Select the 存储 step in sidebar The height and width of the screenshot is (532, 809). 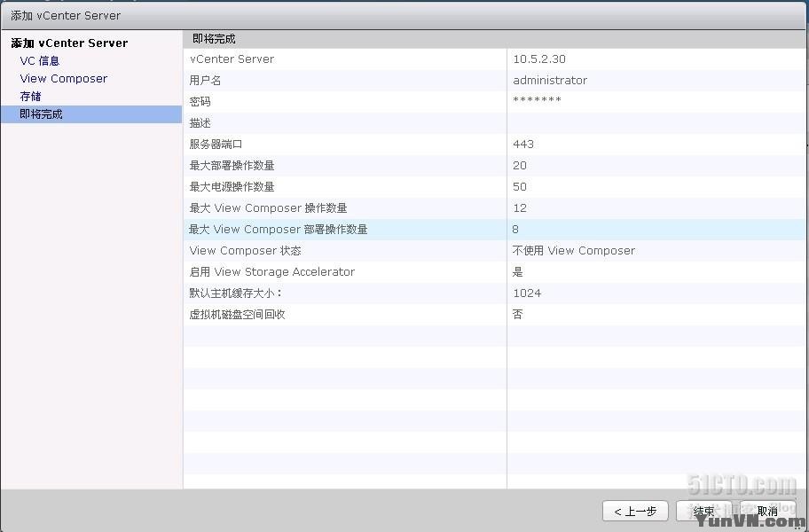pos(30,97)
